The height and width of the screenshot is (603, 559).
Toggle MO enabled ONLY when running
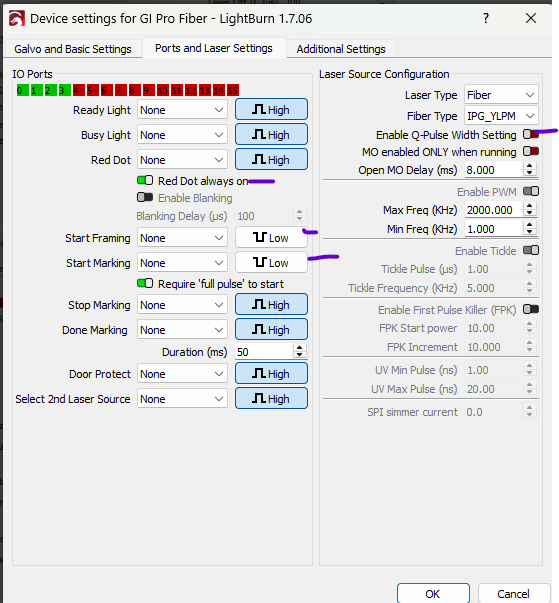pos(531,151)
